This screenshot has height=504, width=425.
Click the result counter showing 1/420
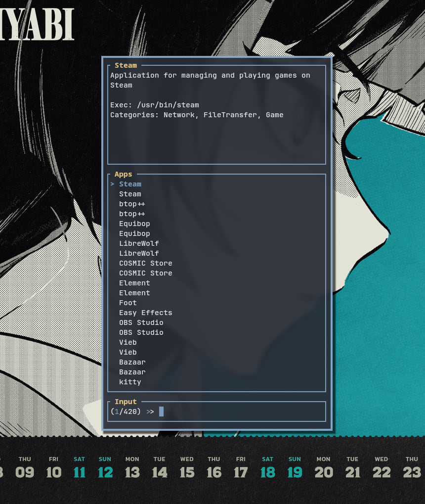coord(125,411)
